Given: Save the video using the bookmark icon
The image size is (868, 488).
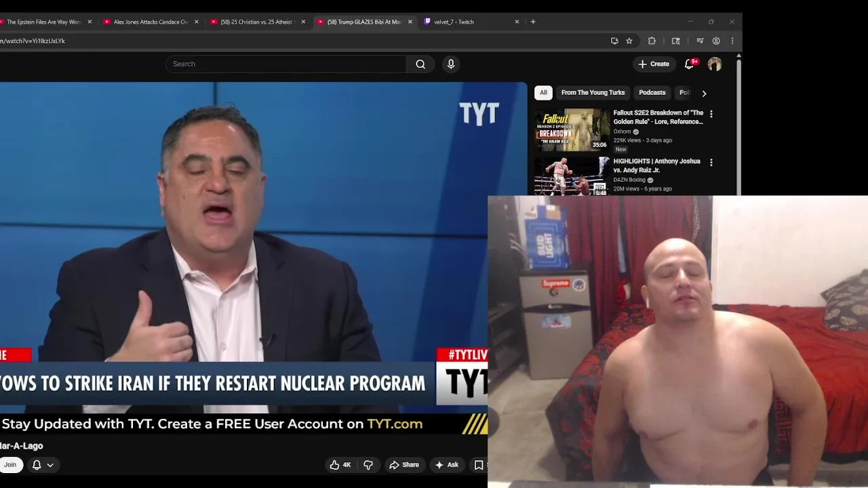Looking at the screenshot, I should [479, 465].
